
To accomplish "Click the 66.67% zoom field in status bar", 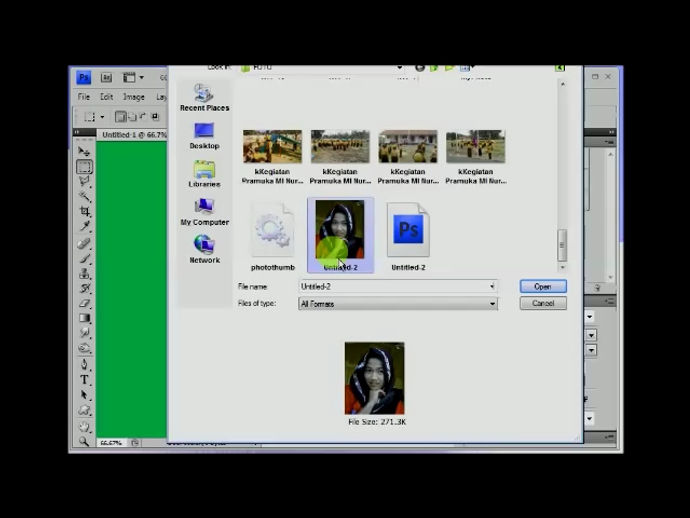I will 111,443.
